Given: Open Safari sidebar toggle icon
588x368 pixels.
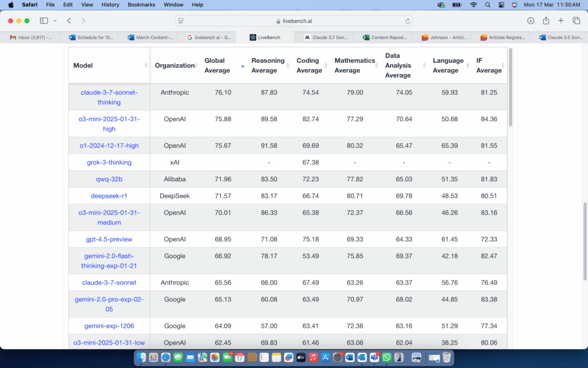Looking at the screenshot, I should 44,21.
